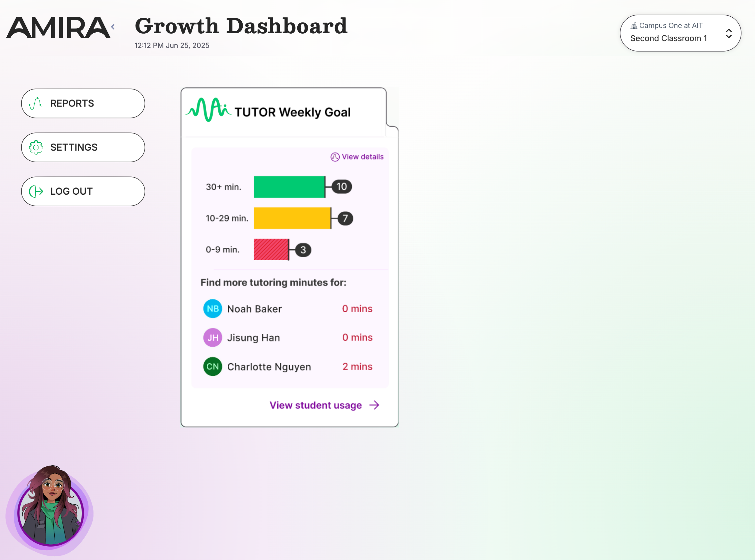Viewport: 755px width, 560px height.
Task: Click the up-down chevrons in classroom selector
Action: (729, 33)
